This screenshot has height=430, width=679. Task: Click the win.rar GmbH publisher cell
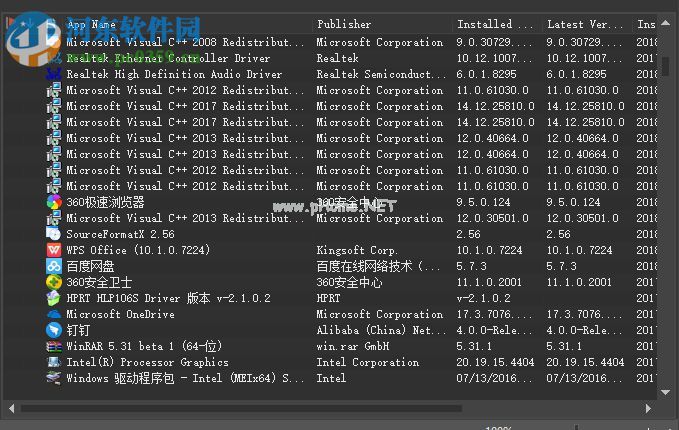[x=353, y=346]
